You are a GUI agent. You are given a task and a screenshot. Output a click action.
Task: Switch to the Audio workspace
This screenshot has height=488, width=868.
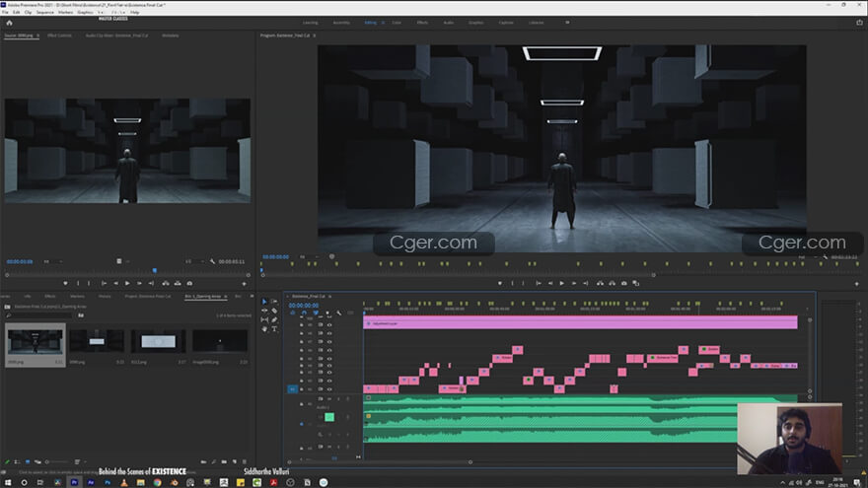(449, 23)
